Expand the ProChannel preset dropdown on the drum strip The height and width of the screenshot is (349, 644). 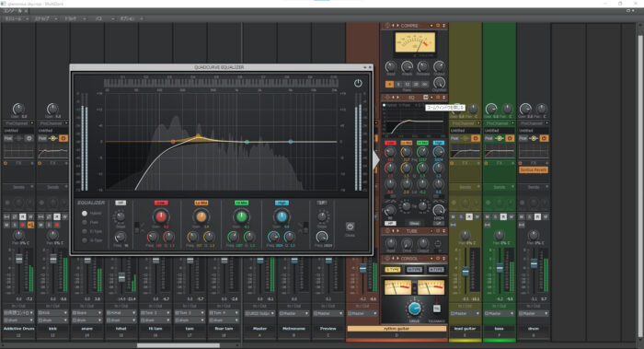(x=534, y=131)
